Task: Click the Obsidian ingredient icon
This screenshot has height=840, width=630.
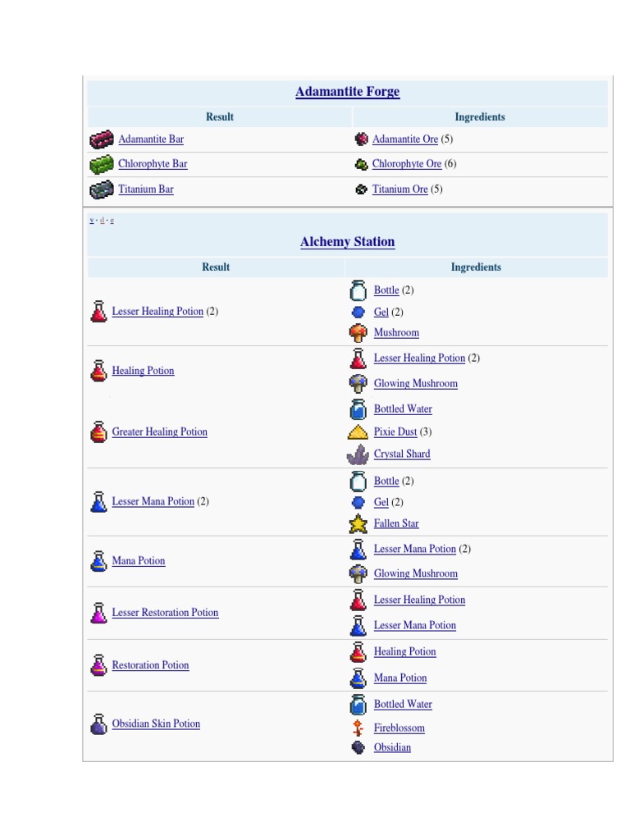Action: click(x=358, y=747)
